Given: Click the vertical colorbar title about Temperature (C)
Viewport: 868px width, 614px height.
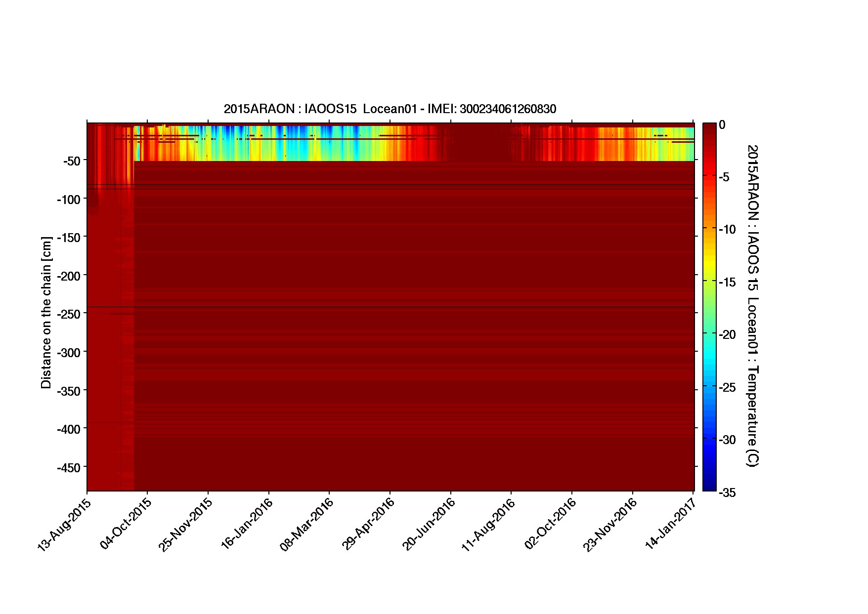Looking at the screenshot, I should 752,305.
